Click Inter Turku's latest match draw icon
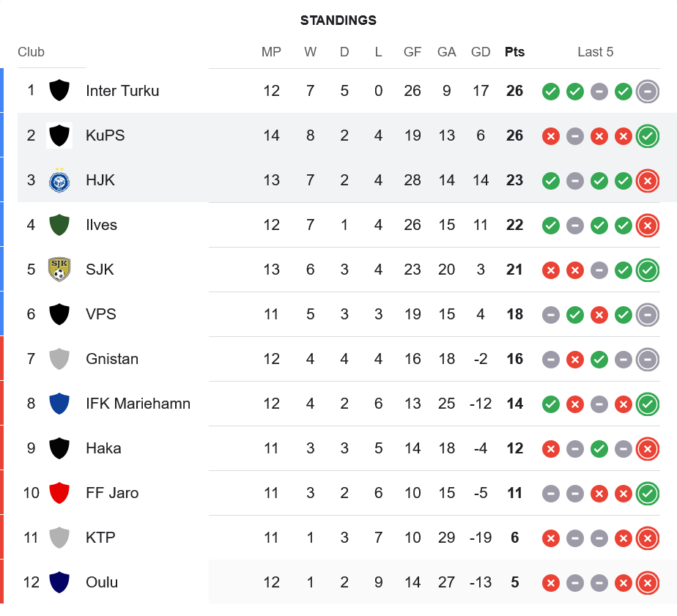677x616 pixels. [647, 91]
